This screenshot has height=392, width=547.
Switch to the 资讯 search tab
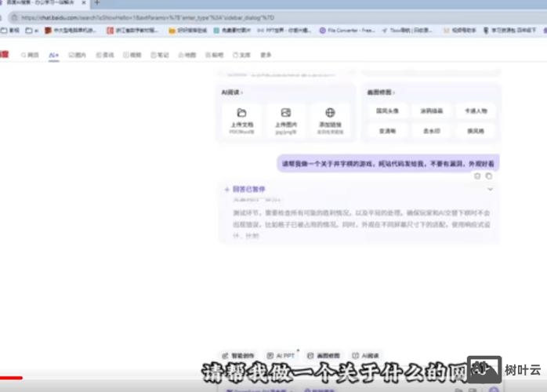point(105,55)
